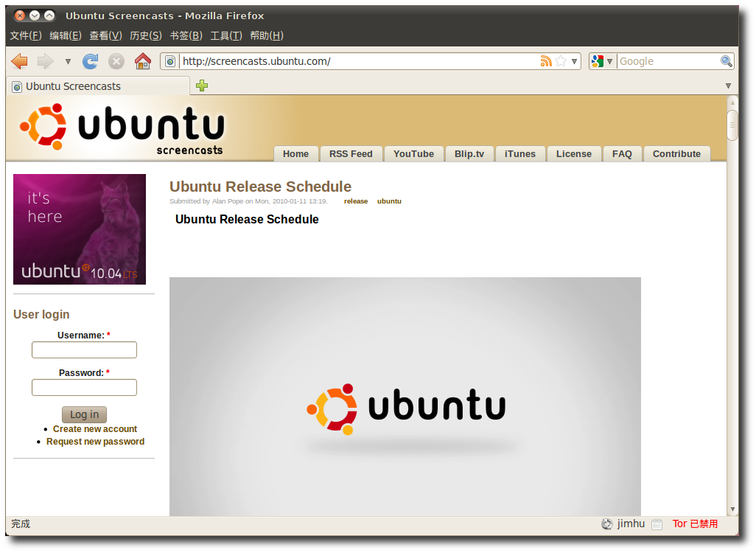Click the Google search engine icon
The width and height of the screenshot is (756, 553).
(598, 61)
